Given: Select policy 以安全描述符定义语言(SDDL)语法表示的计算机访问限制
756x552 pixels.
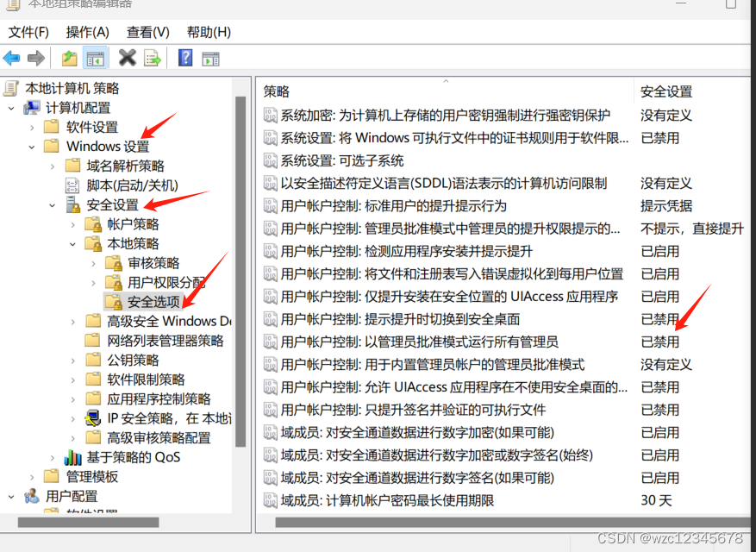Looking at the screenshot, I should (444, 183).
